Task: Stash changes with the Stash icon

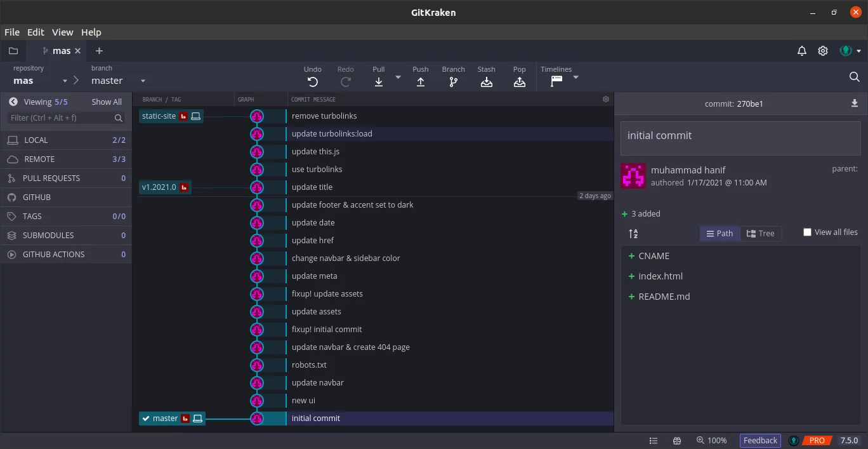Action: click(x=487, y=81)
